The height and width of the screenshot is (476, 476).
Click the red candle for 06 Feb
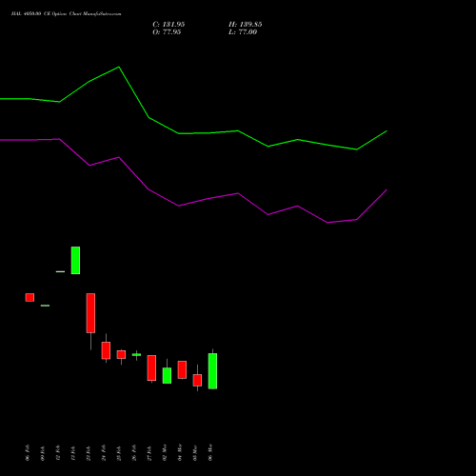(30, 297)
